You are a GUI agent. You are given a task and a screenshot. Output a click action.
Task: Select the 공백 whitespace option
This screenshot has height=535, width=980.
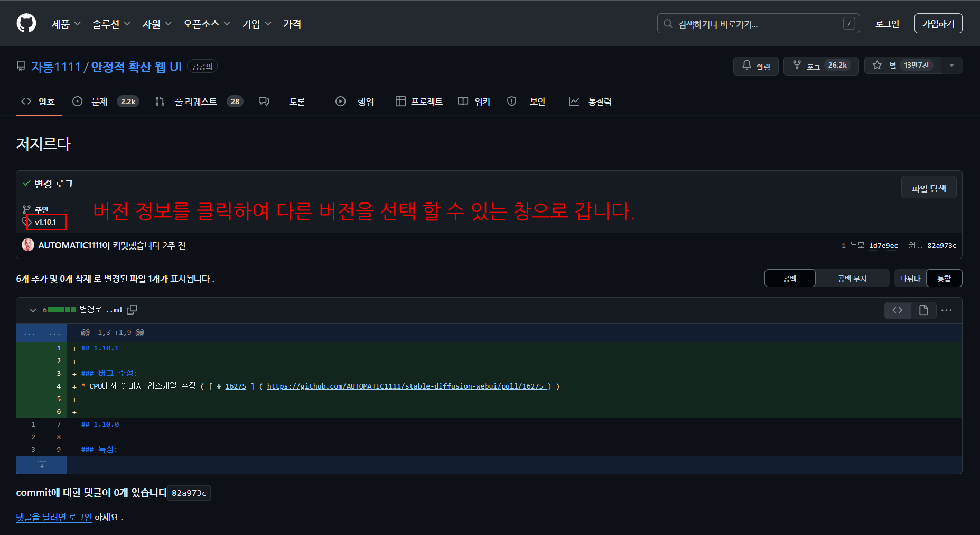[790, 279]
